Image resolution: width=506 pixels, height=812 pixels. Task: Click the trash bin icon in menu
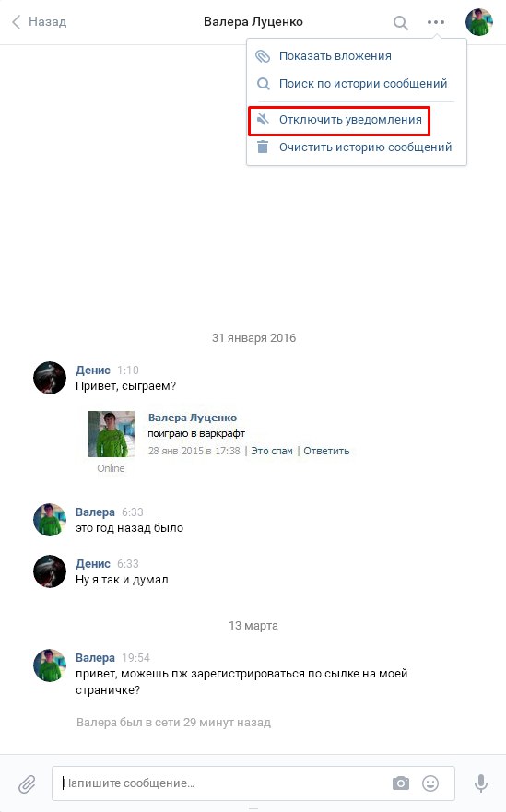click(263, 147)
